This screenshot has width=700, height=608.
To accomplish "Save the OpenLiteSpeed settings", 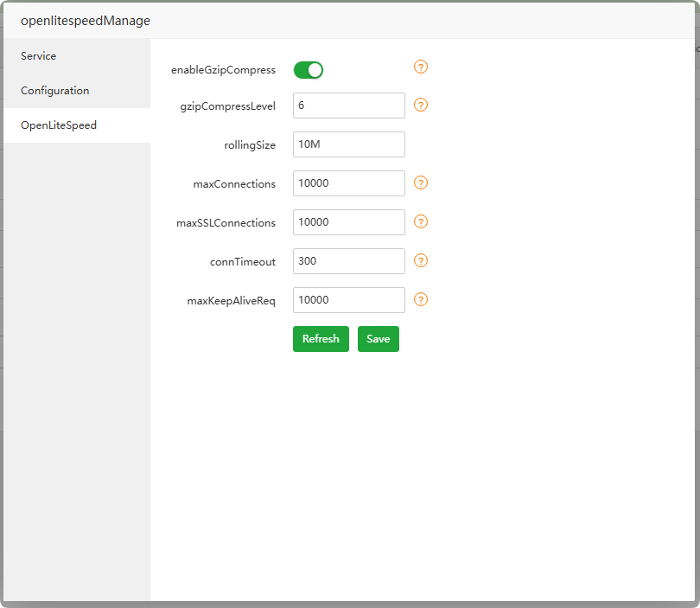I will tap(379, 339).
